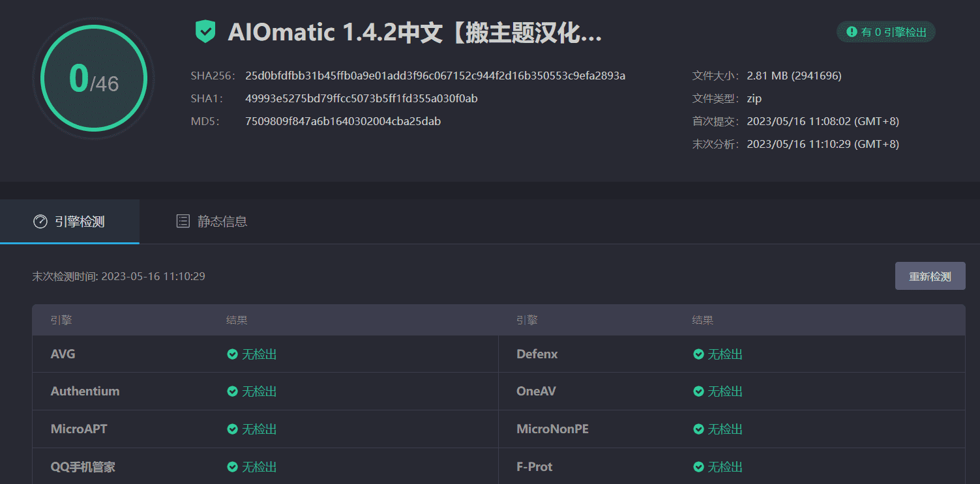Click file size value 2.81 MB (2941696)
This screenshot has width=980, height=484.
(794, 76)
